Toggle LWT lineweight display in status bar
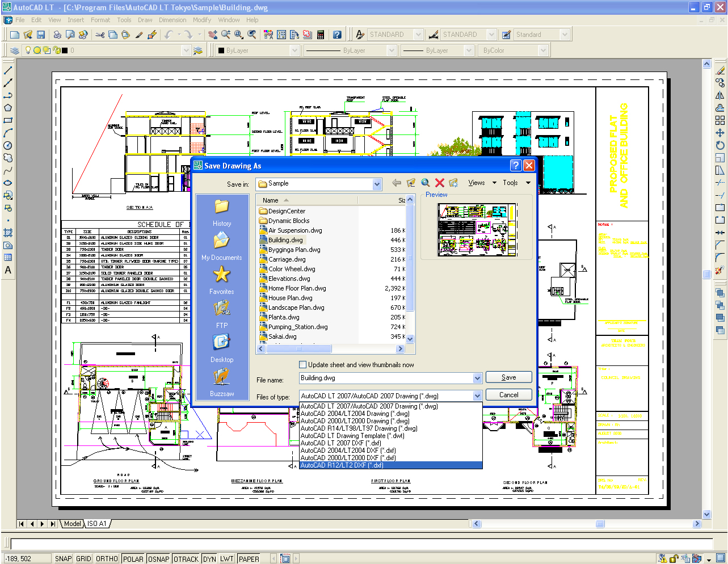Image resolution: width=728 pixels, height=564 pixels. point(227,559)
